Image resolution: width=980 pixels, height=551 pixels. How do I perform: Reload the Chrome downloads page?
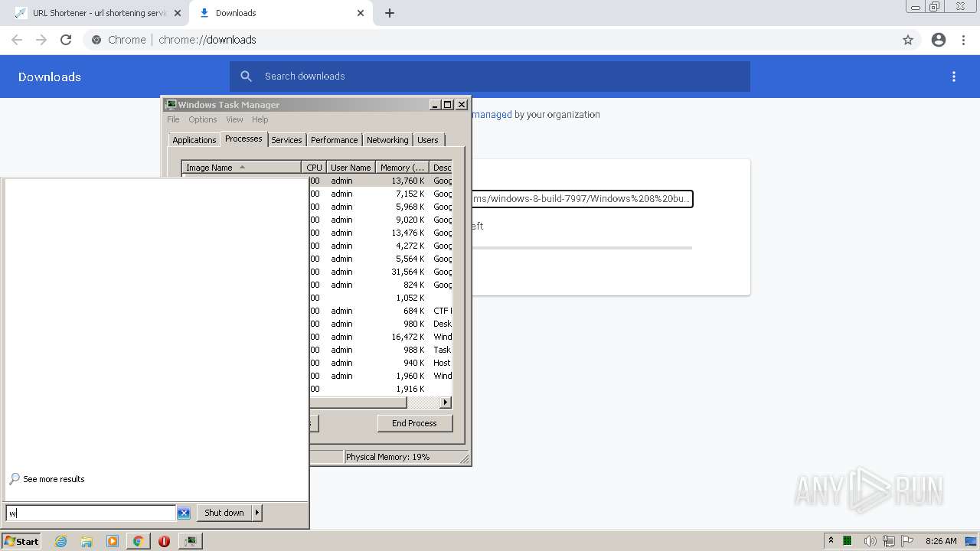(x=66, y=40)
